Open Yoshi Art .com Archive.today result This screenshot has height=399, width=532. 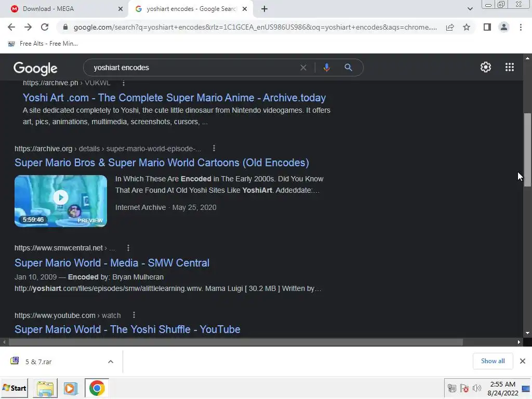(174, 98)
